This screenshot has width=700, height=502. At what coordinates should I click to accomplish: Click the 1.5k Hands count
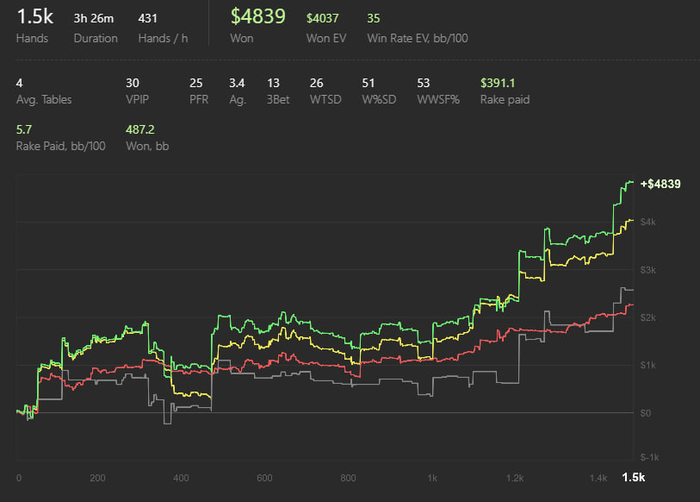[35, 17]
